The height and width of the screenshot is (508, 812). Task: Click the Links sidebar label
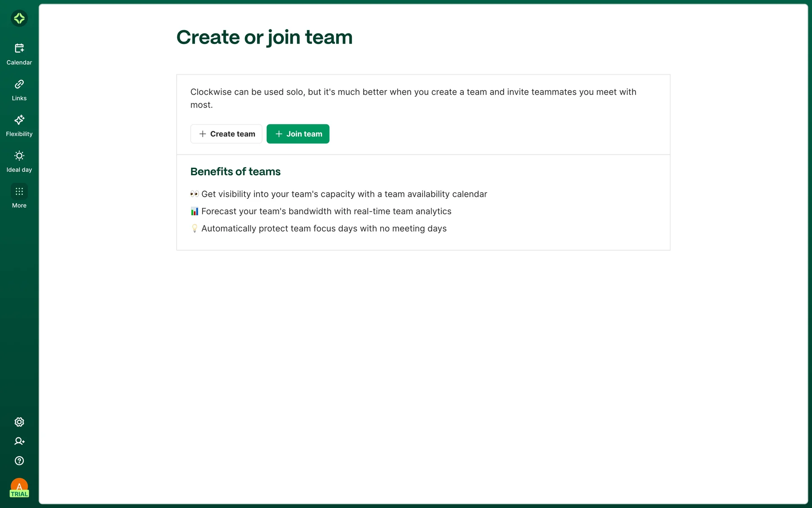[x=19, y=98]
